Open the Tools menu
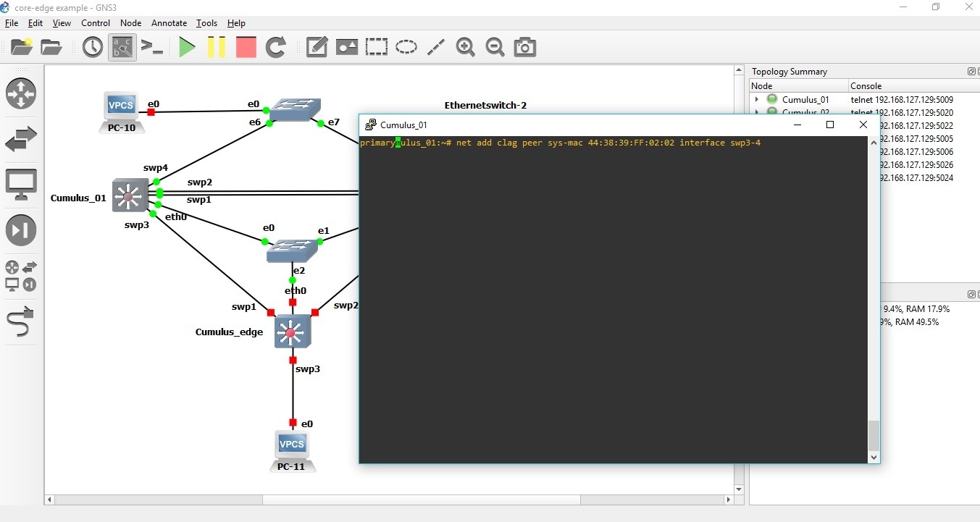Screen dimensions: 980x522 click(206, 23)
